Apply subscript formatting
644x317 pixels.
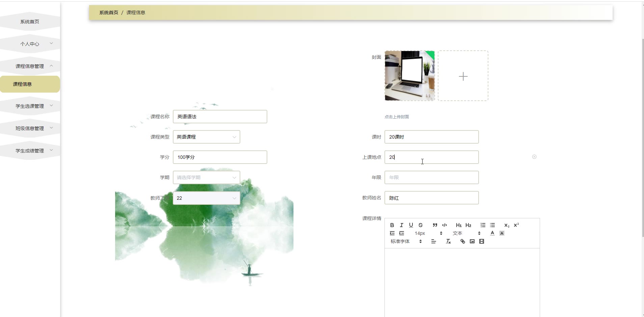coord(507,225)
